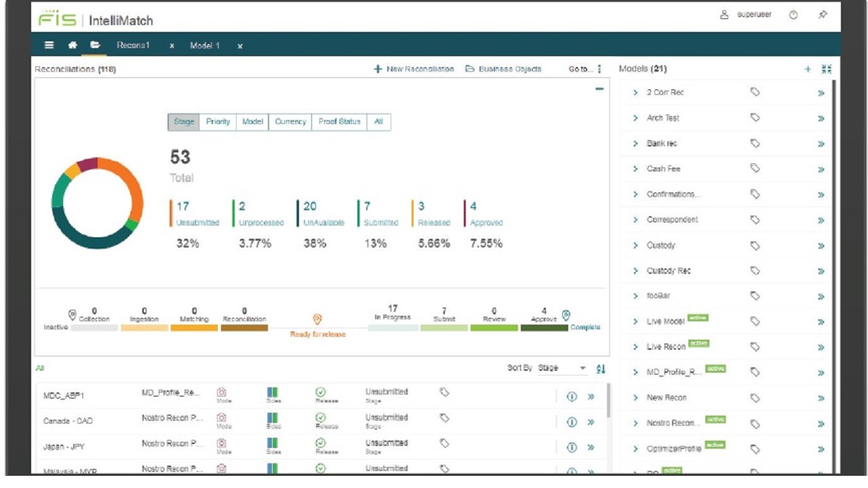Select the Currency chart filter tab
This screenshot has width=868, height=488.
290,122
